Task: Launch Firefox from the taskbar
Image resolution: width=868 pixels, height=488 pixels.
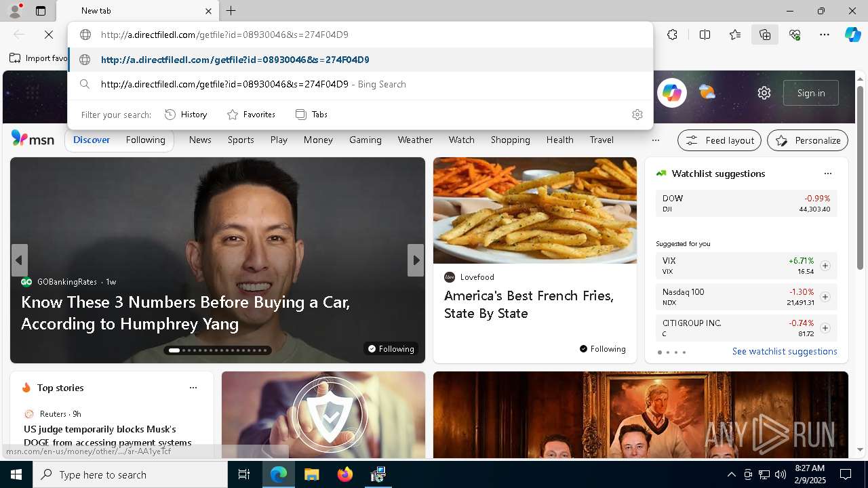Action: click(x=345, y=474)
